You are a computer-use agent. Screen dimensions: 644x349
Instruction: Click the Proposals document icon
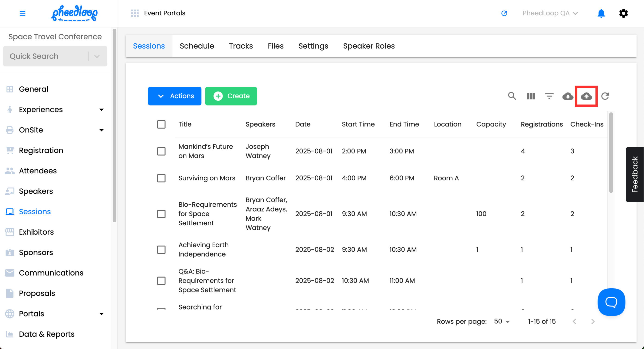tap(10, 293)
